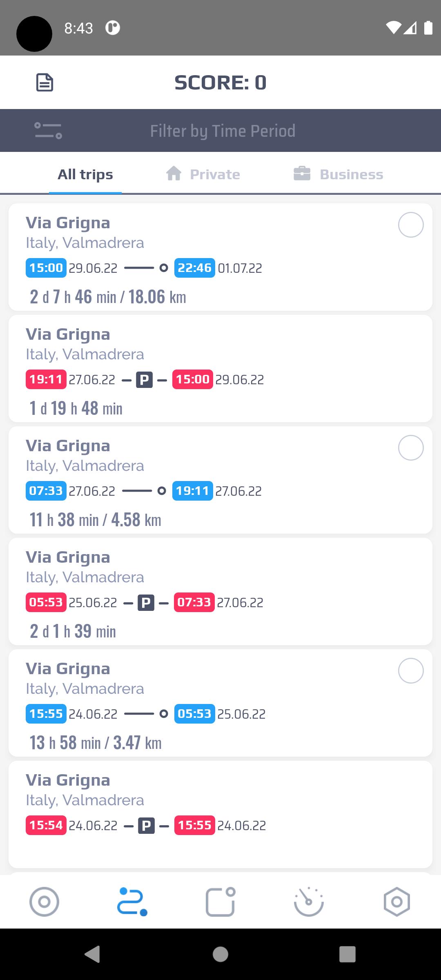The image size is (441, 980).
Task: Switch to the Private tab
Action: [203, 175]
